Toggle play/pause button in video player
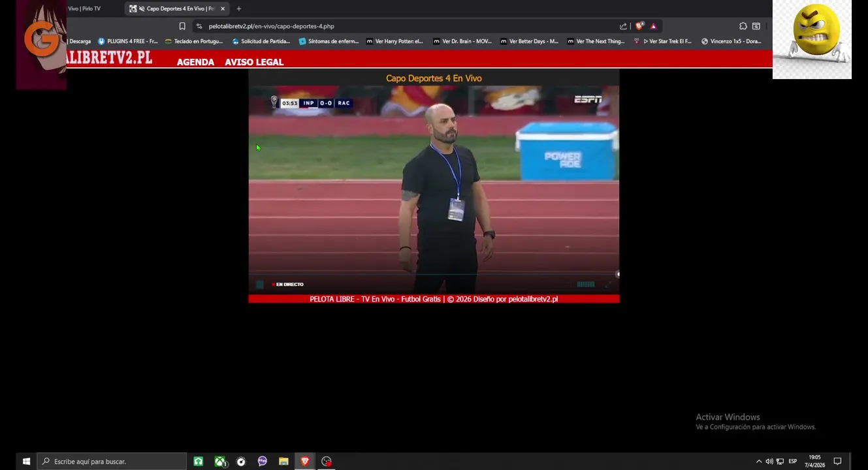 259,284
